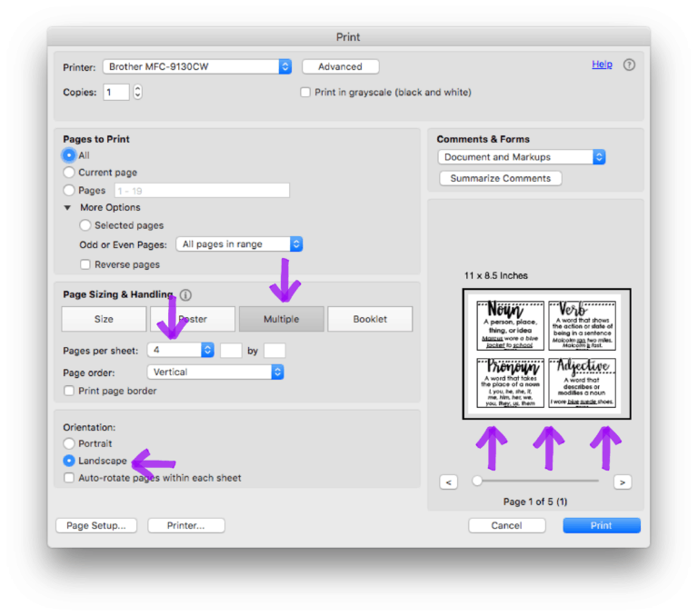698x616 pixels.
Task: Open the Printer selection dropdown
Action: [284, 66]
